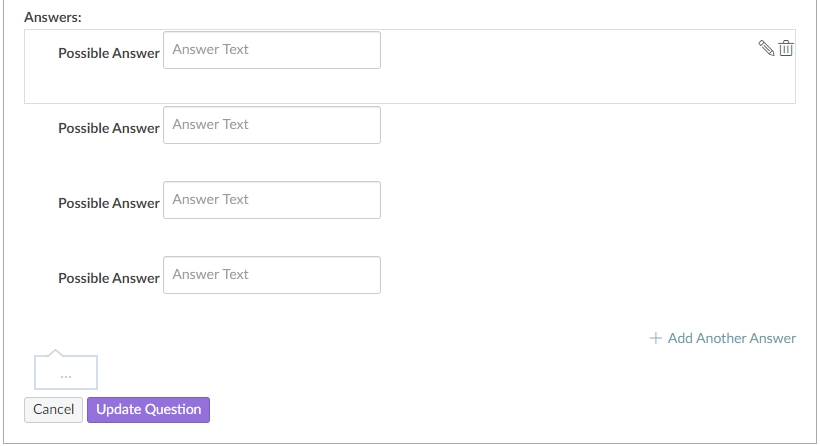The width and height of the screenshot is (820, 446).
Task: Click the second Possible Answer label
Action: click(x=109, y=128)
